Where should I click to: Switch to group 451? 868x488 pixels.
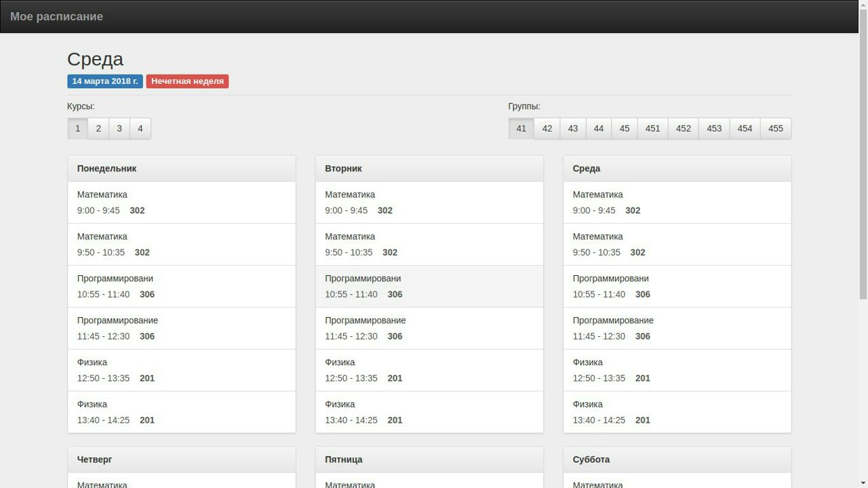coord(653,128)
